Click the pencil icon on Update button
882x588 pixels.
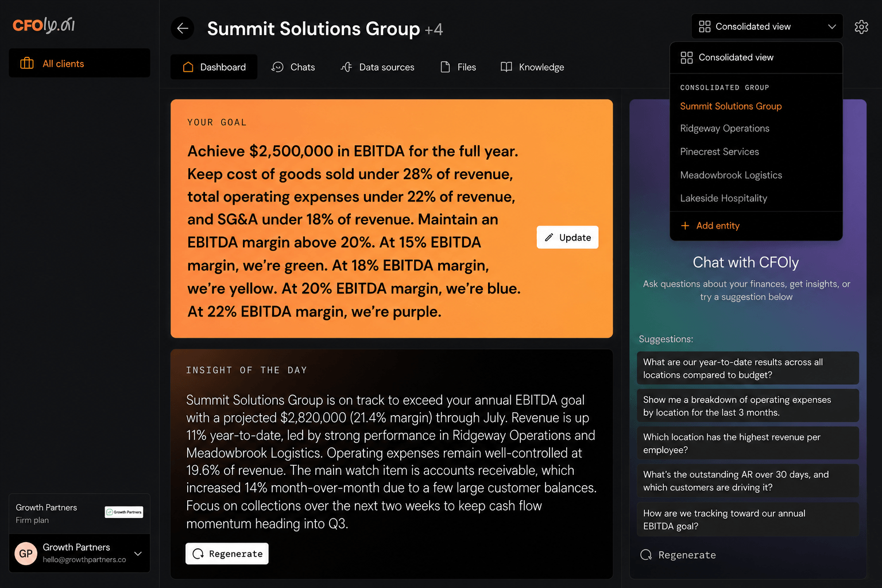pos(549,237)
